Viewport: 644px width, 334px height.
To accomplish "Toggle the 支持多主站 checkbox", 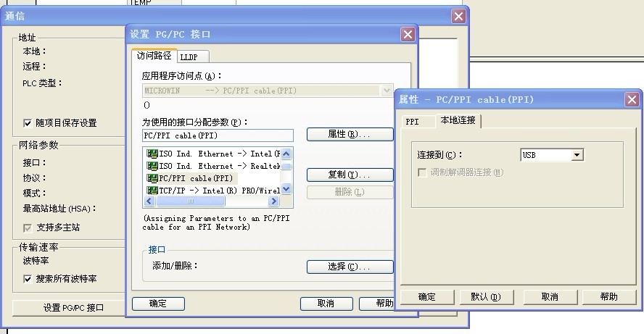I will point(28,227).
